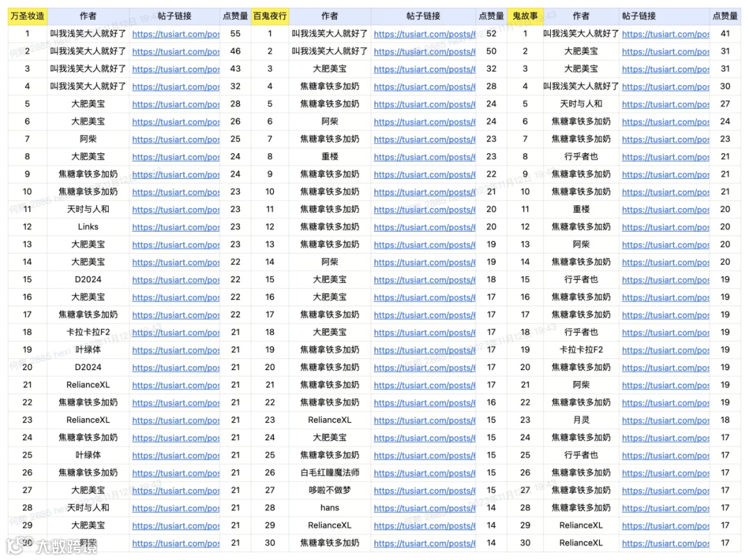Select author D2024 in 万圣妆造 rank 20
Image resolution: width=749 pixels, height=560 pixels.
point(88,367)
